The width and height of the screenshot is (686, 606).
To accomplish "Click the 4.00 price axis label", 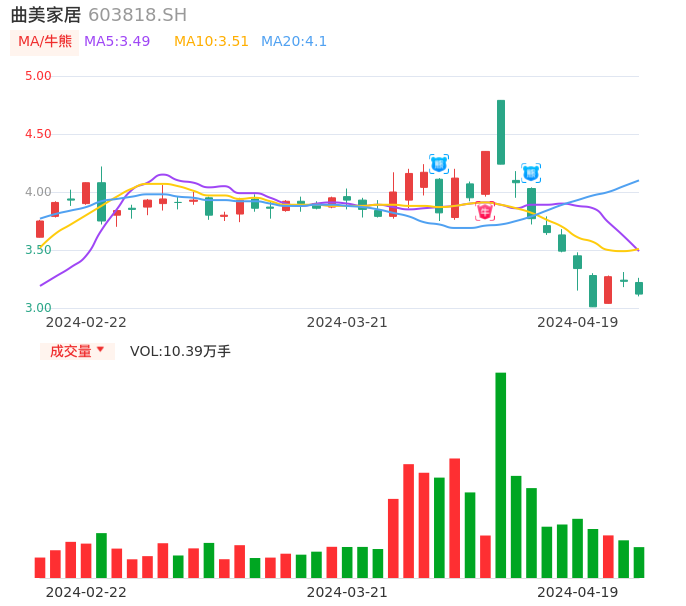I will click(x=38, y=192).
